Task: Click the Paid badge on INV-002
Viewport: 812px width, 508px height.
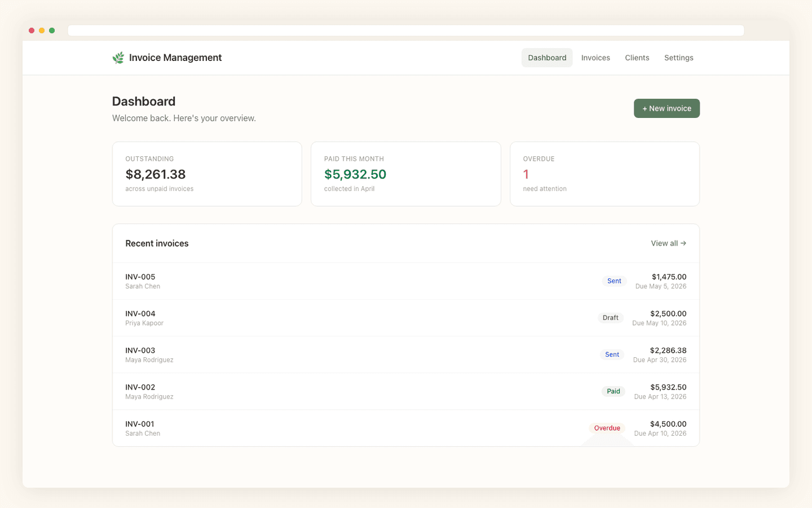Action: (x=614, y=391)
